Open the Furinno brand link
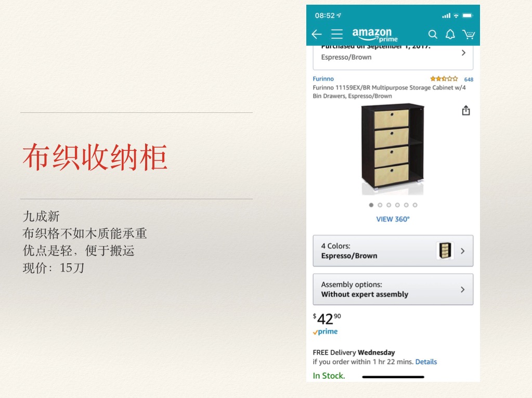 coord(323,79)
